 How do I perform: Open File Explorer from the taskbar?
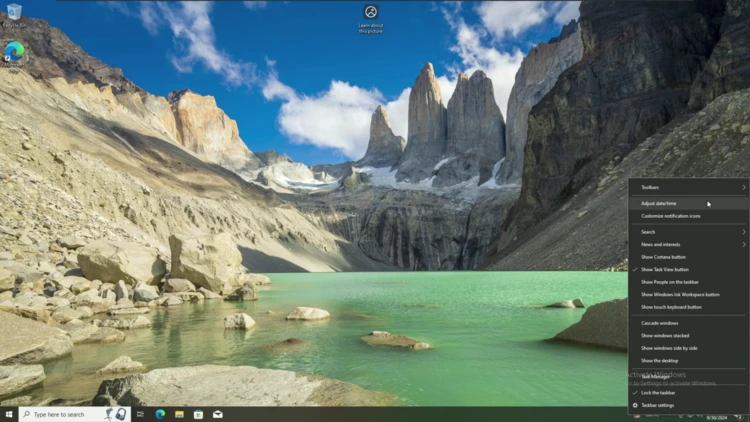179,414
